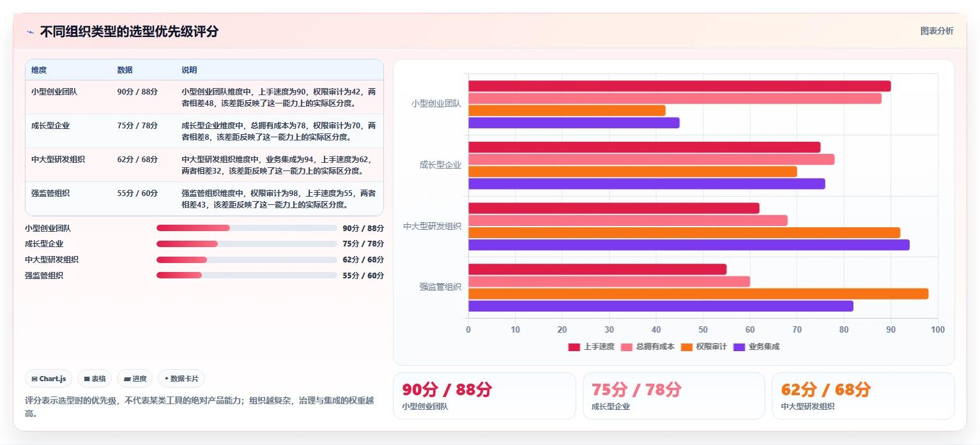Click the 强监管组织 description in the table
Image resolution: width=980 pixels, height=445 pixels.
(279, 199)
